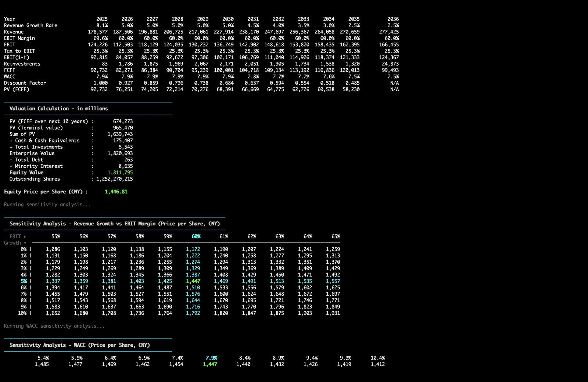This screenshot has width=588, height=382.
Task: Click the 2031 revenue growth rate '4.5%'
Action: click(253, 25)
